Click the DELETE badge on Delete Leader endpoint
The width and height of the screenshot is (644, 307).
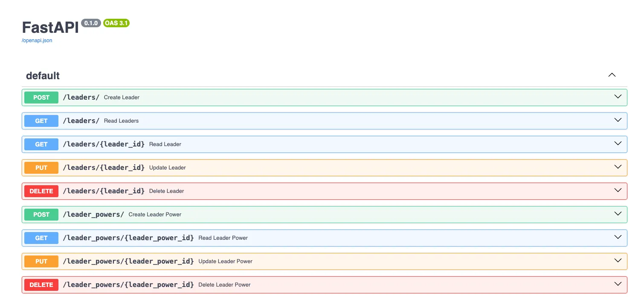click(41, 191)
